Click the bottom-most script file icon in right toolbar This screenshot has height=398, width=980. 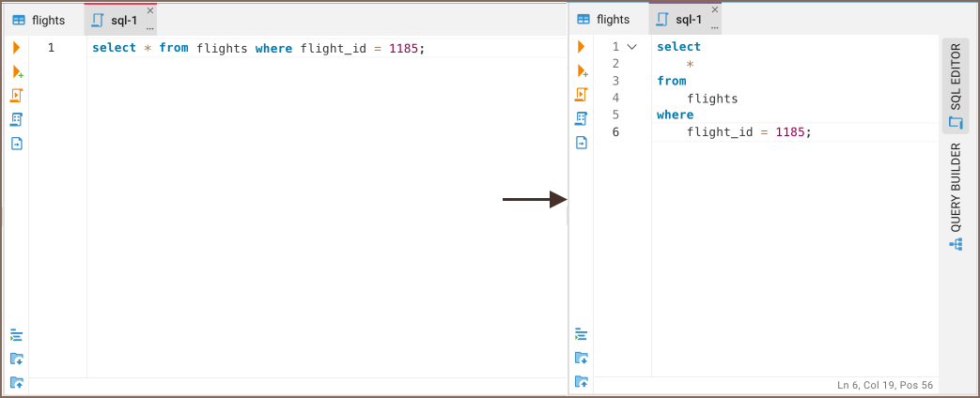click(582, 382)
